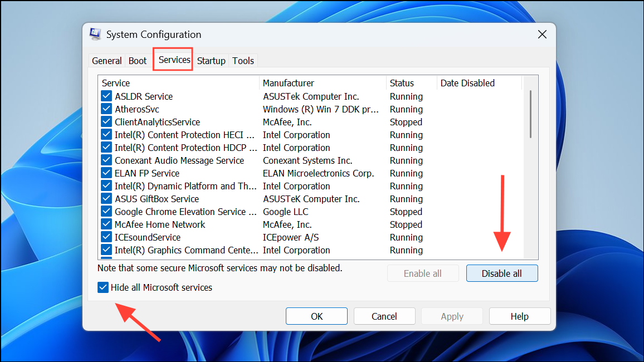This screenshot has height=362, width=644.
Task: Uncheck the ELAN FP Service checkbox
Action: click(x=106, y=173)
